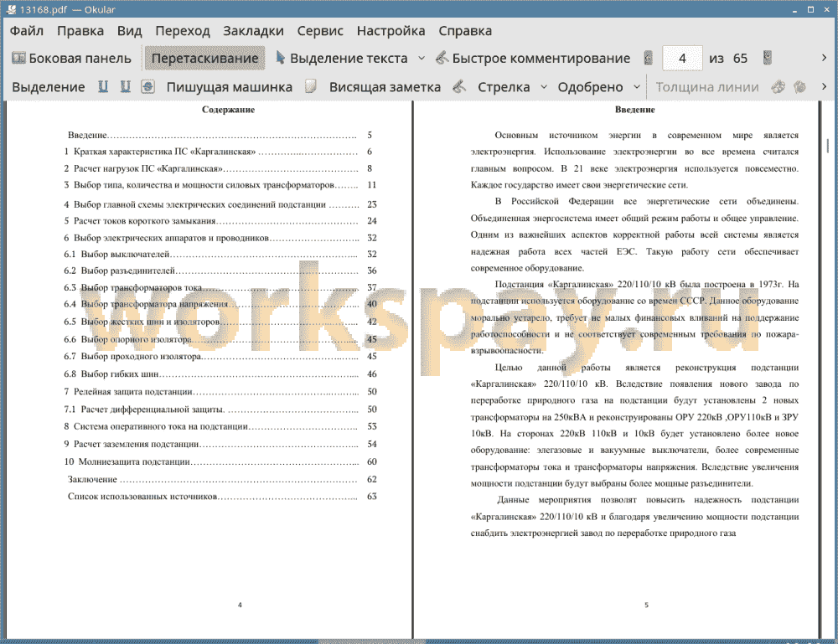Click the contents entry 'Заключение'
The width and height of the screenshot is (838, 644).
222,480
